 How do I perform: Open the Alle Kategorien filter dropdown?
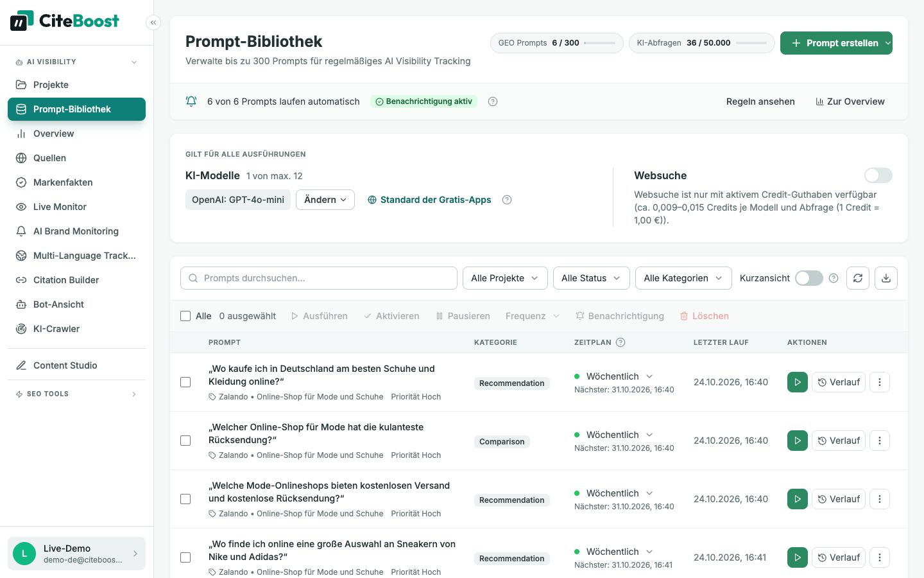pyautogui.click(x=683, y=278)
